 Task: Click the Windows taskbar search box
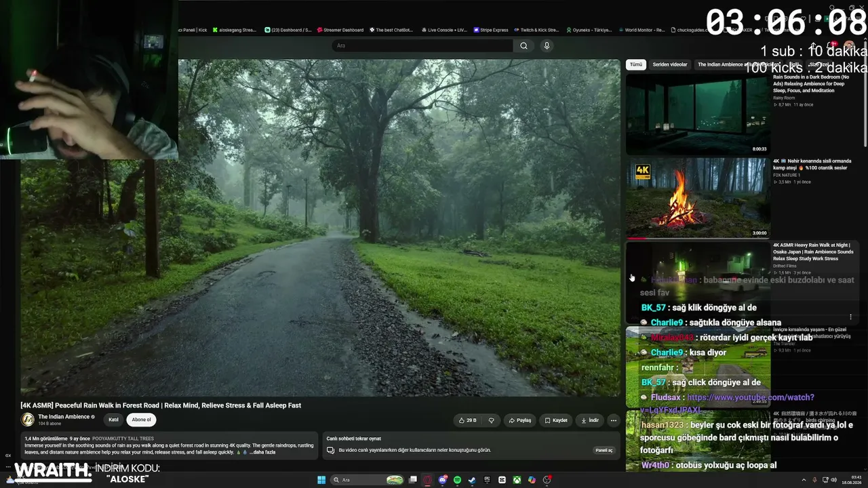pos(368,480)
